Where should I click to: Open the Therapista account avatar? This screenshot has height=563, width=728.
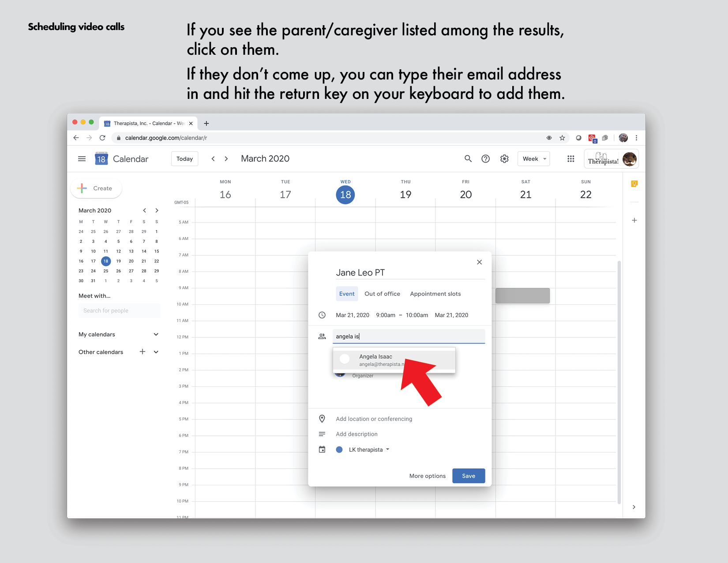coord(629,159)
